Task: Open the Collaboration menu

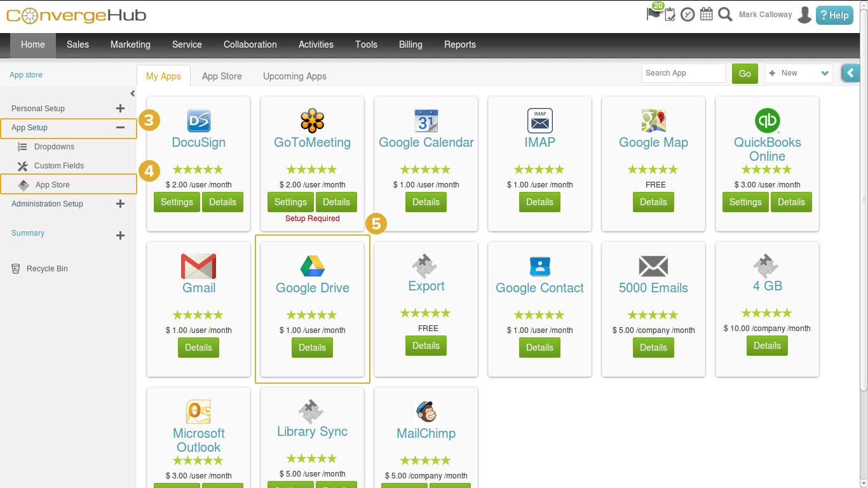Action: 250,44
